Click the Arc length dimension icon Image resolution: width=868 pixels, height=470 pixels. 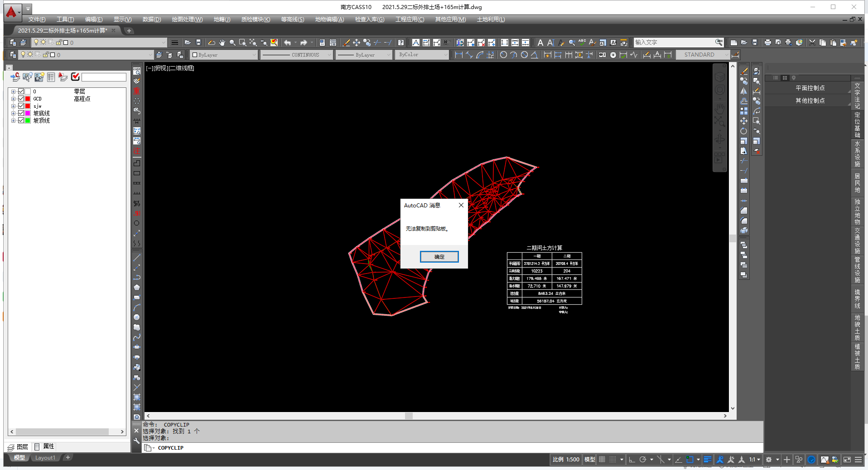coord(480,55)
